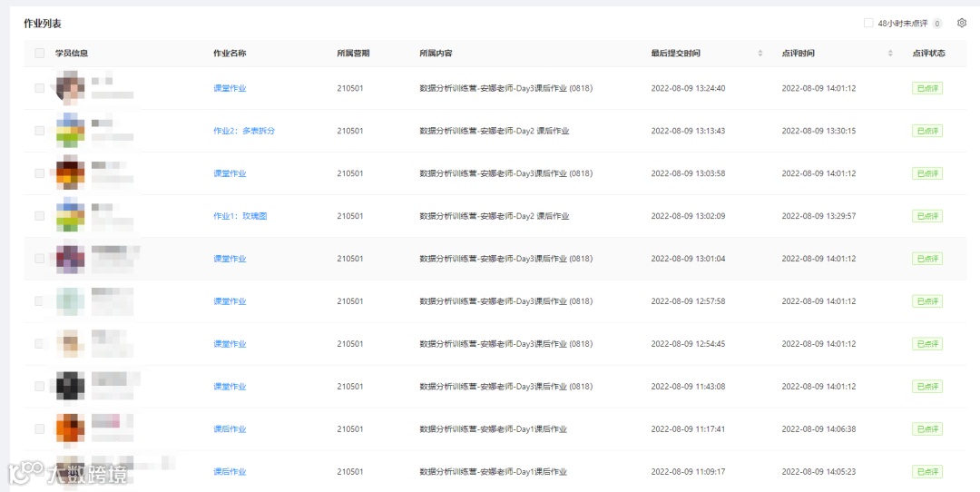
Task: Click the 210501 camp cell in 作业2：多表拆分 row
Action: 350,131
